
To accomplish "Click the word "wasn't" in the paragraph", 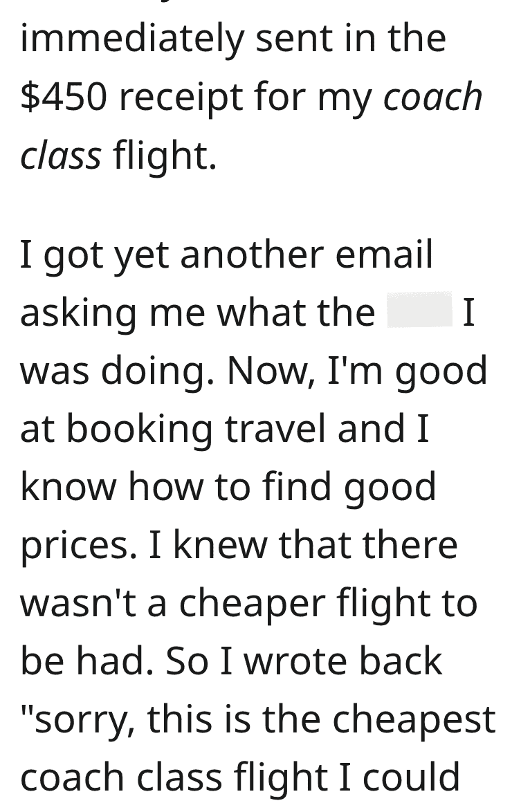I will coord(78,603).
